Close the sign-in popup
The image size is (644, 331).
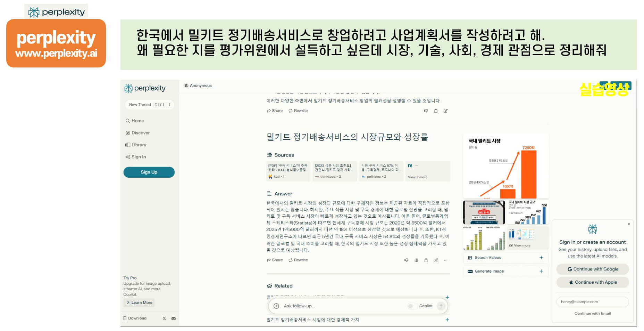[x=629, y=224]
